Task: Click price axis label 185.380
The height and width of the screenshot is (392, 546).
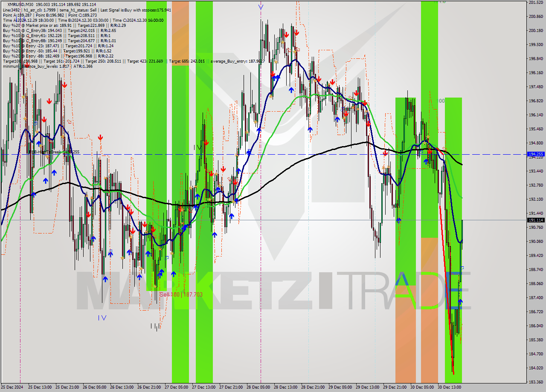Action: point(535,340)
